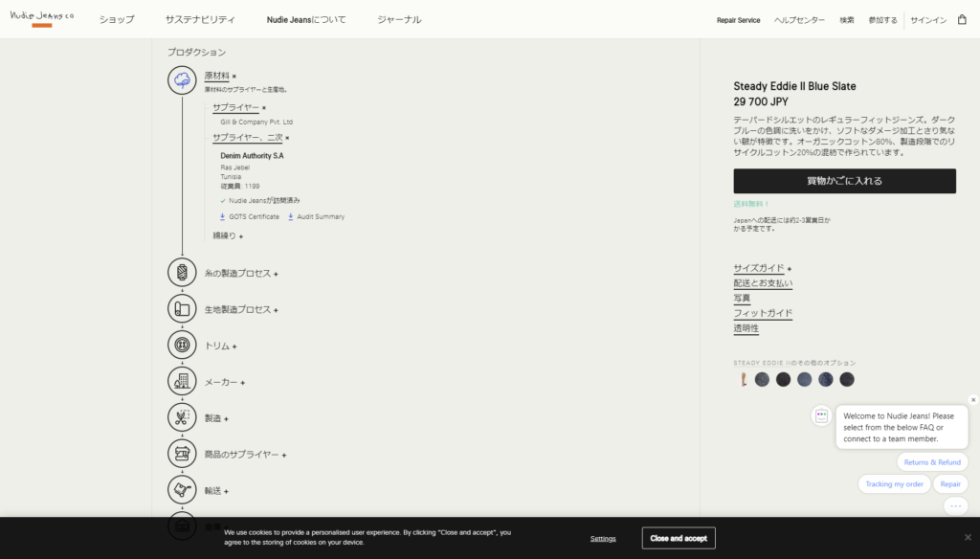Click the fabric roll production icon

coord(182,309)
